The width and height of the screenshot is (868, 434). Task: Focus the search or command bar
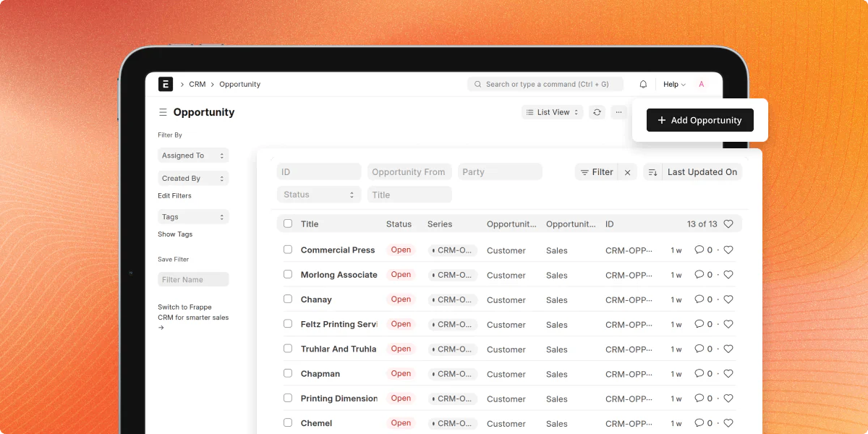545,85
